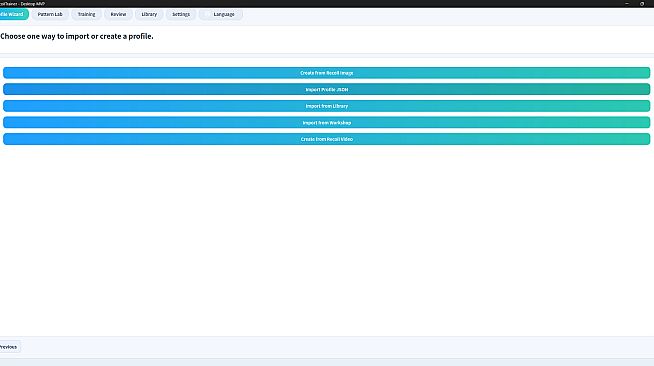The height and width of the screenshot is (366, 654).
Task: Click the Desktop MVP window title text
Action: (23, 4)
